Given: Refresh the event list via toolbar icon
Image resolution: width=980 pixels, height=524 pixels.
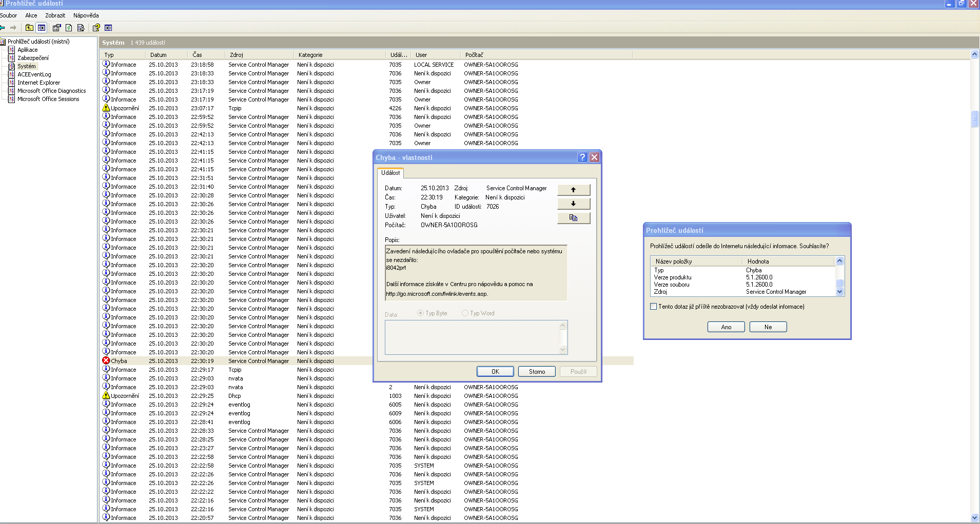Looking at the screenshot, I should (69, 28).
